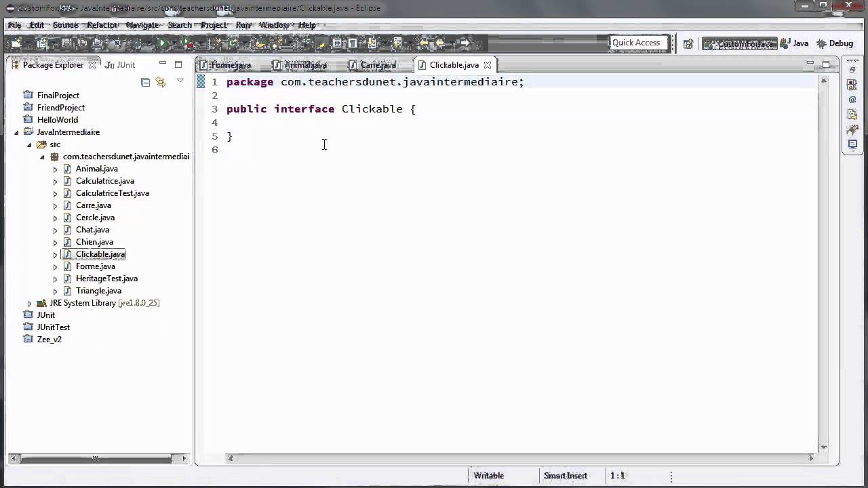868x488 pixels.
Task: Switch to the Carre.java editor tab
Action: (x=378, y=65)
